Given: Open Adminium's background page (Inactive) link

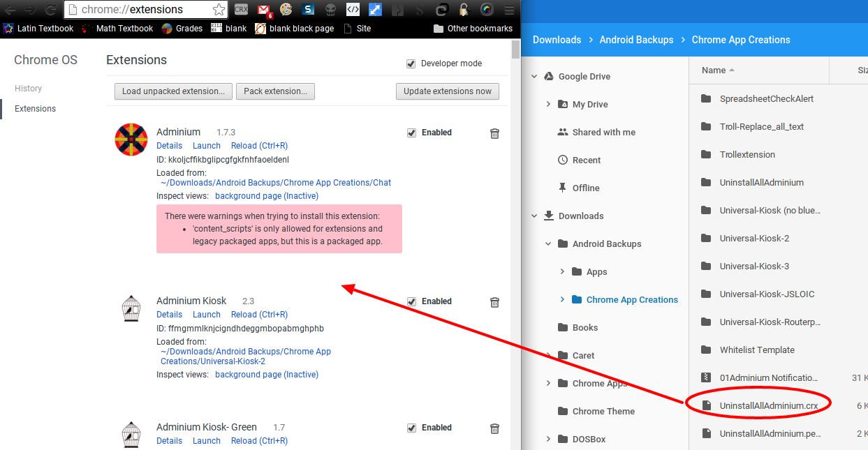Looking at the screenshot, I should tap(267, 196).
